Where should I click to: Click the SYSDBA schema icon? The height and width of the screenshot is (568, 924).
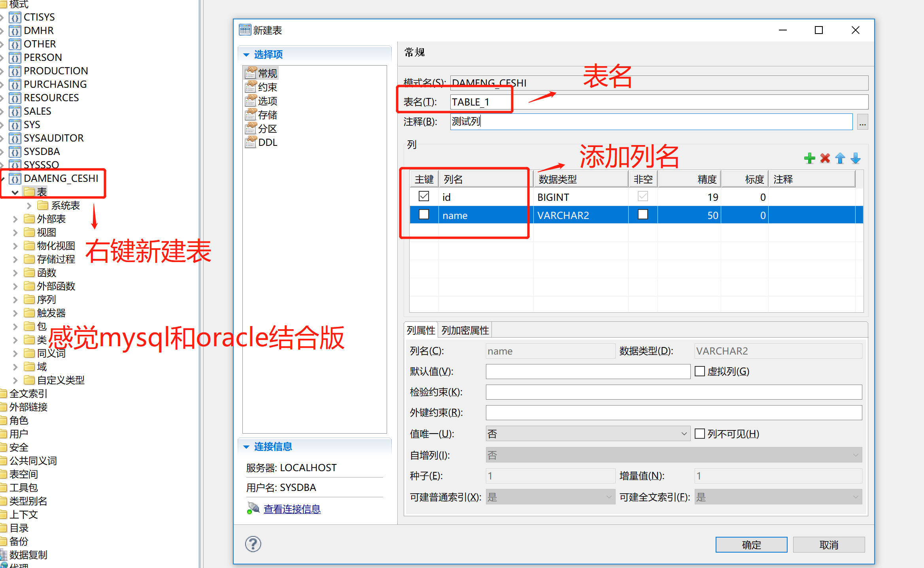click(x=15, y=152)
